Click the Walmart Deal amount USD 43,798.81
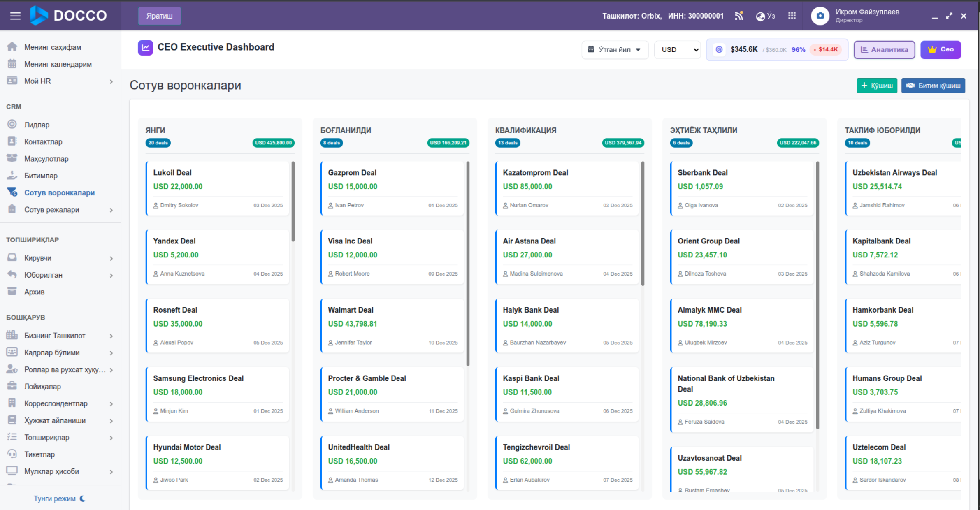The width and height of the screenshot is (980, 510). pyautogui.click(x=353, y=324)
